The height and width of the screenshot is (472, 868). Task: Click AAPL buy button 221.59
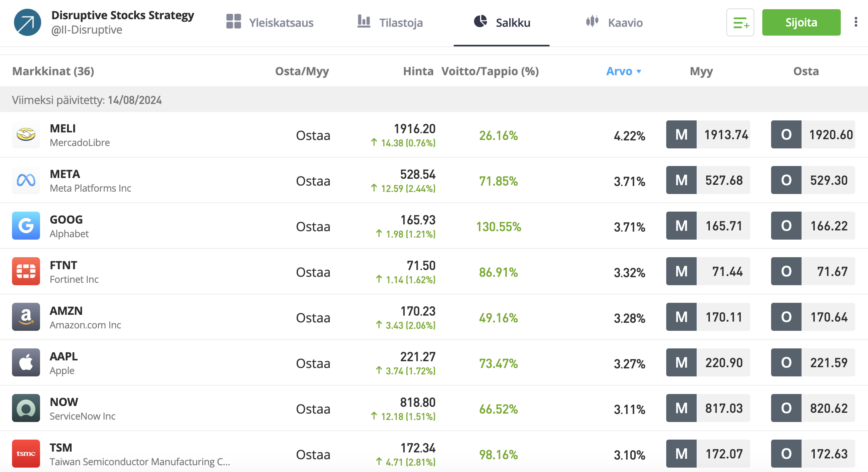click(813, 362)
